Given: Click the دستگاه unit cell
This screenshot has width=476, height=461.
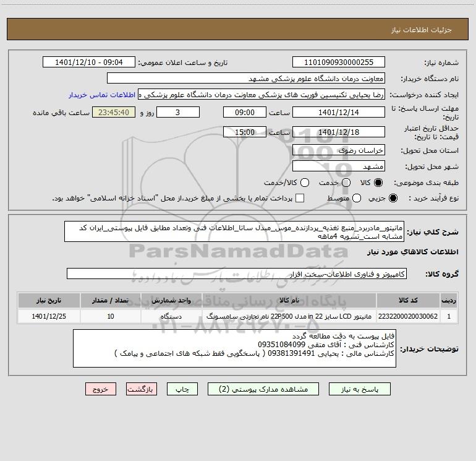Looking at the screenshot, I should [x=171, y=316].
